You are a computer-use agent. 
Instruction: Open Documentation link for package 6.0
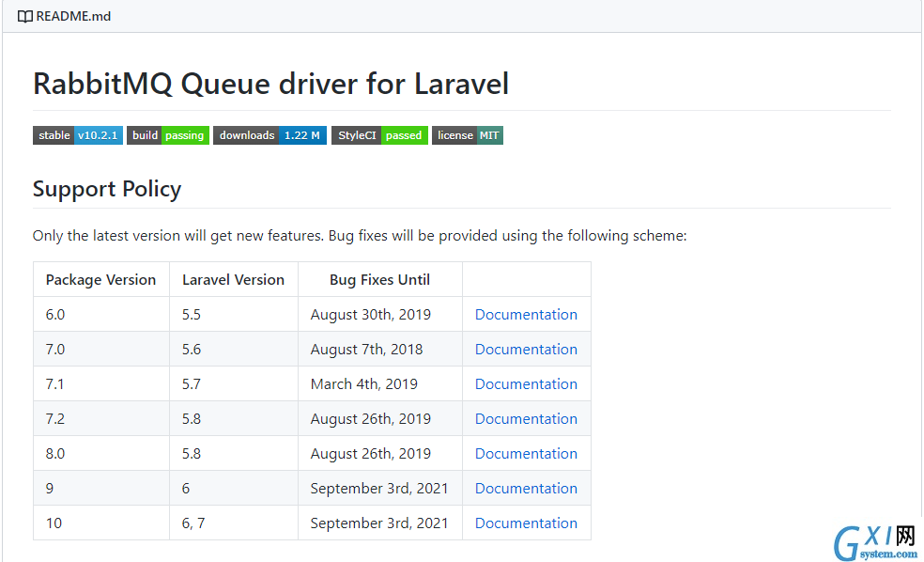(x=526, y=314)
